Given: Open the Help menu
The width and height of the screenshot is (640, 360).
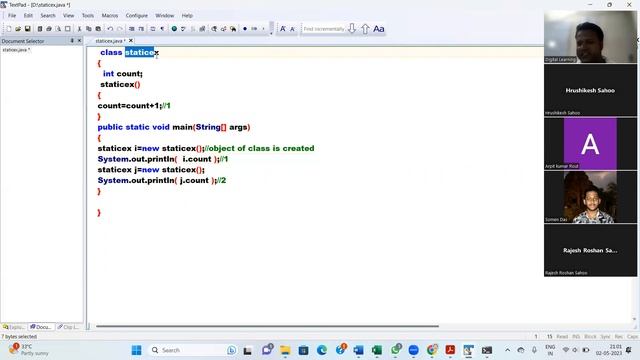Looking at the screenshot, I should [x=187, y=16].
